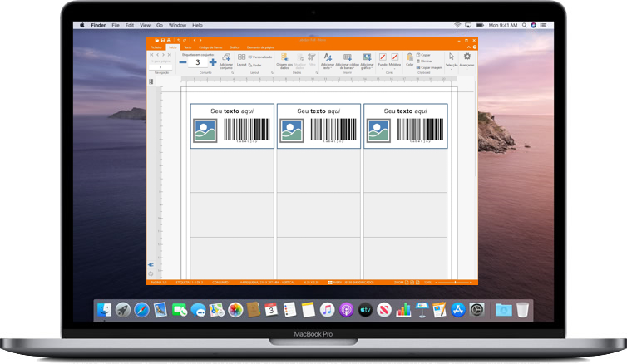627x364 pixels.
Task: Open Photos app from the Dock
Action: pos(235,310)
